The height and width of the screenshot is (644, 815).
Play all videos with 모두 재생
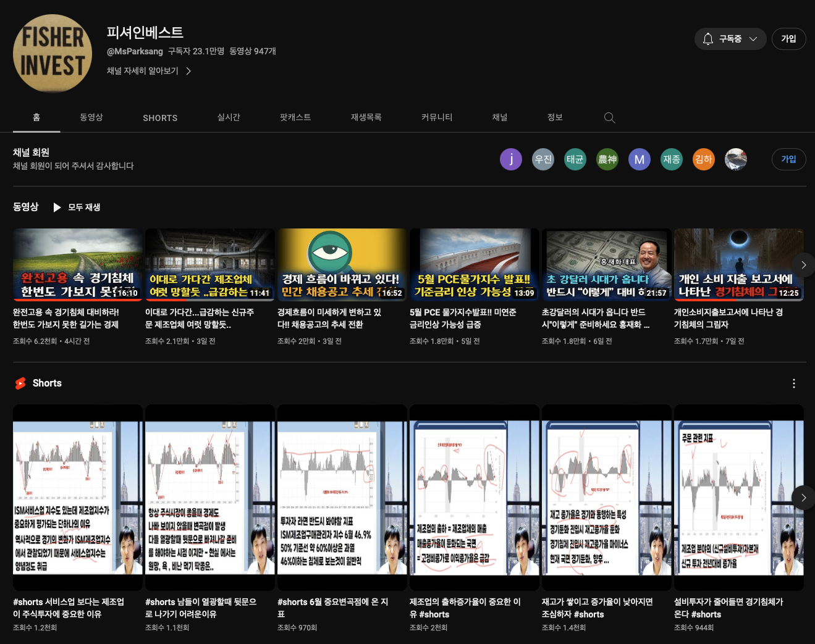click(77, 207)
